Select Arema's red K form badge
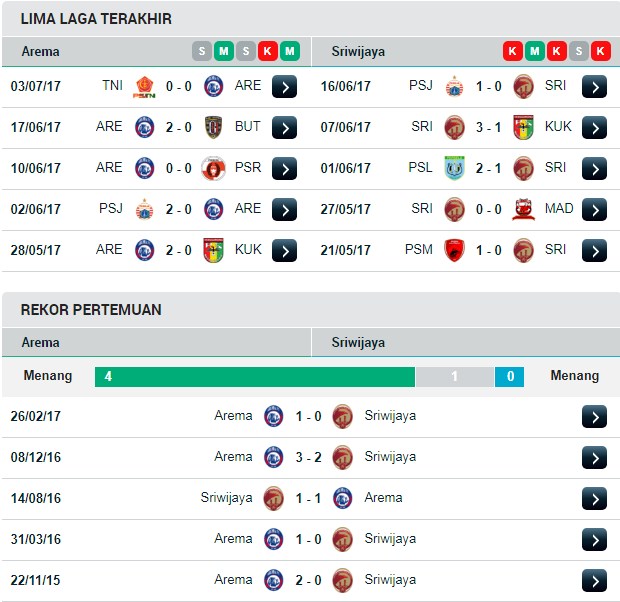Viewport: 620px width, 602px height. 268,51
